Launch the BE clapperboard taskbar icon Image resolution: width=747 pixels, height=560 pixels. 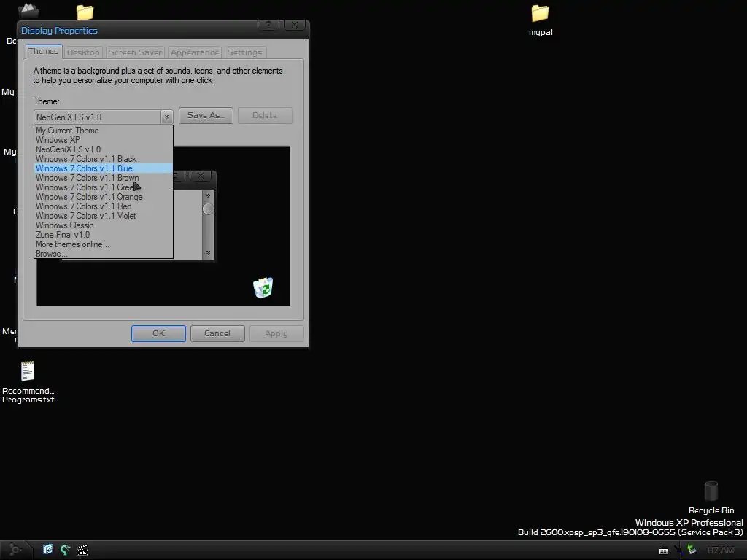(82, 550)
